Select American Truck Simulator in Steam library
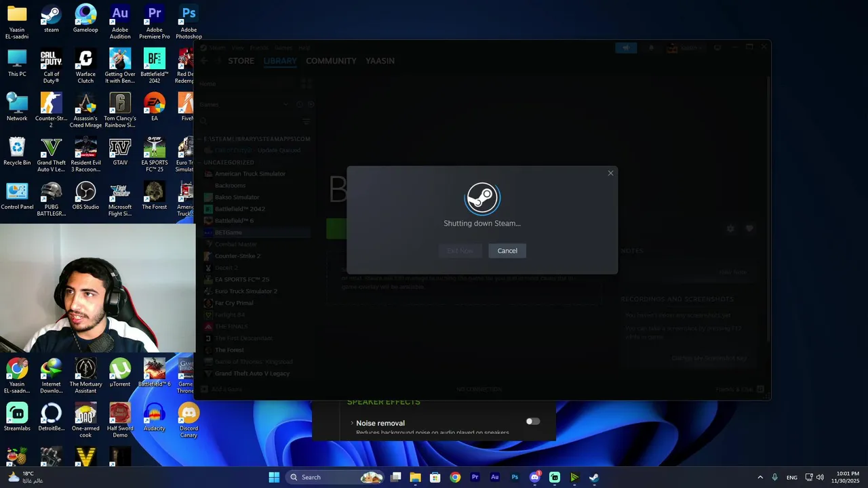The image size is (868, 488). (x=250, y=174)
